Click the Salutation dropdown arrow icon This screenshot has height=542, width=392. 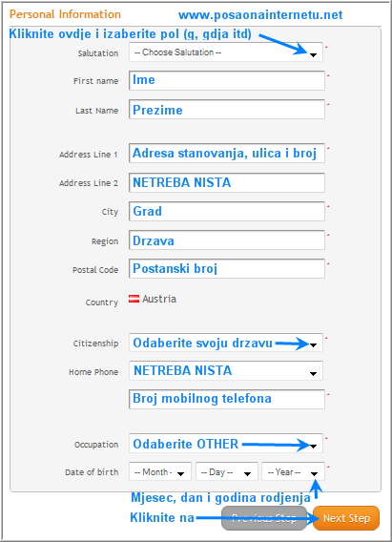pyautogui.click(x=313, y=55)
